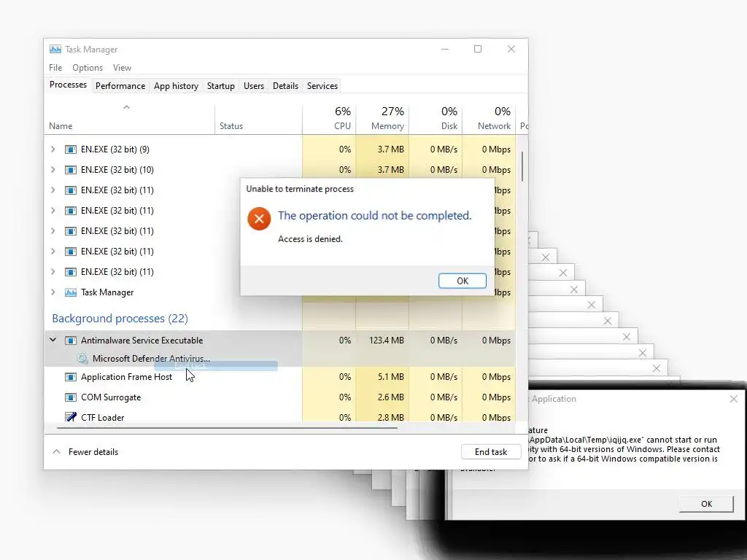The height and width of the screenshot is (560, 747).
Task: Expand the EN.EXE (32 bit) (10) group
Action: click(x=53, y=170)
